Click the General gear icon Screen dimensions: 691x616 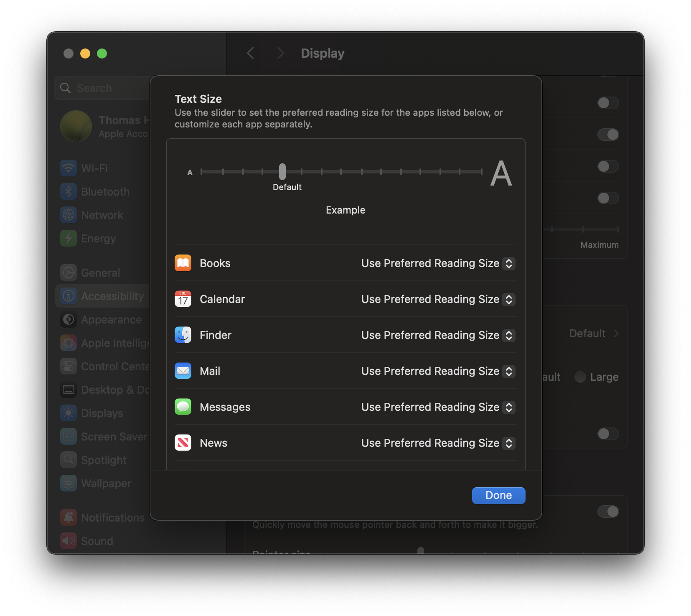point(69,272)
